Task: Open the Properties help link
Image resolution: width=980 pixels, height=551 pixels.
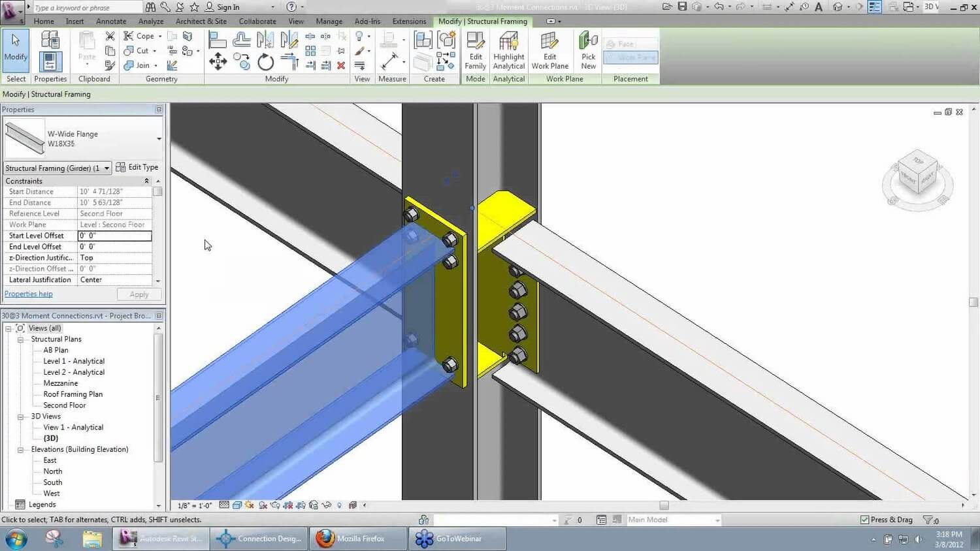Action: tap(29, 294)
